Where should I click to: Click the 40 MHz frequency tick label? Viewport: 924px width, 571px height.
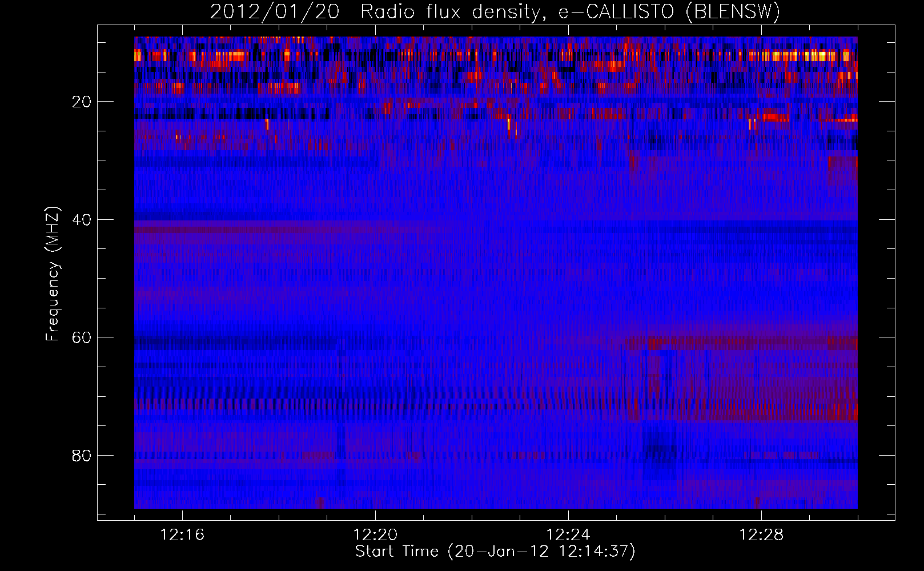[82, 220]
